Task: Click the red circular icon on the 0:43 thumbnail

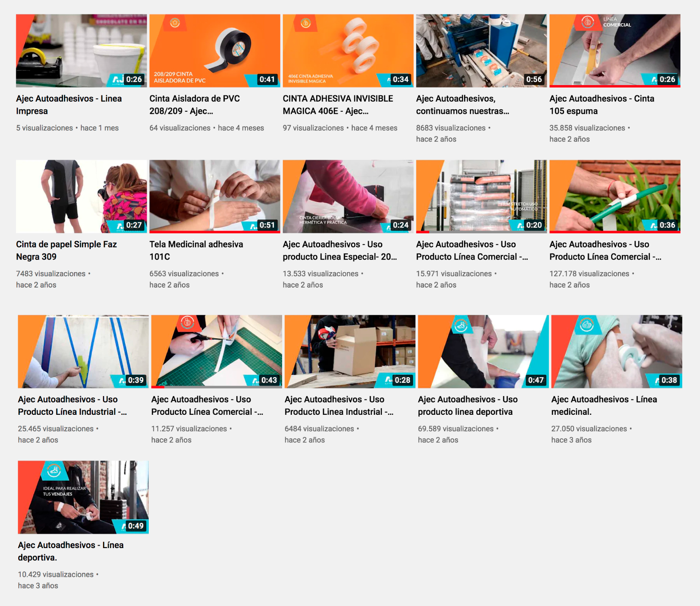Action: tap(187, 323)
